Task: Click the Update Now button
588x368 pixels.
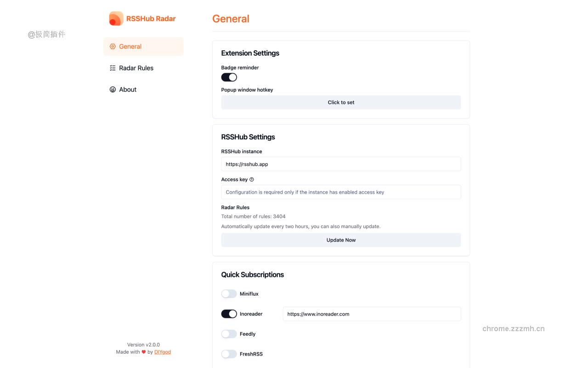Action: [341, 240]
